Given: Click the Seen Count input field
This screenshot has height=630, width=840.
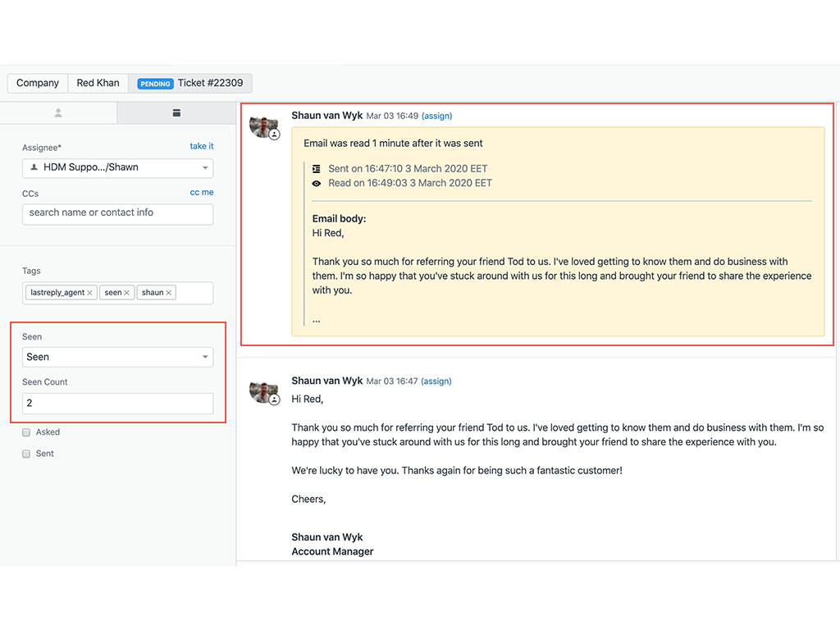Looking at the screenshot, I should (x=117, y=403).
